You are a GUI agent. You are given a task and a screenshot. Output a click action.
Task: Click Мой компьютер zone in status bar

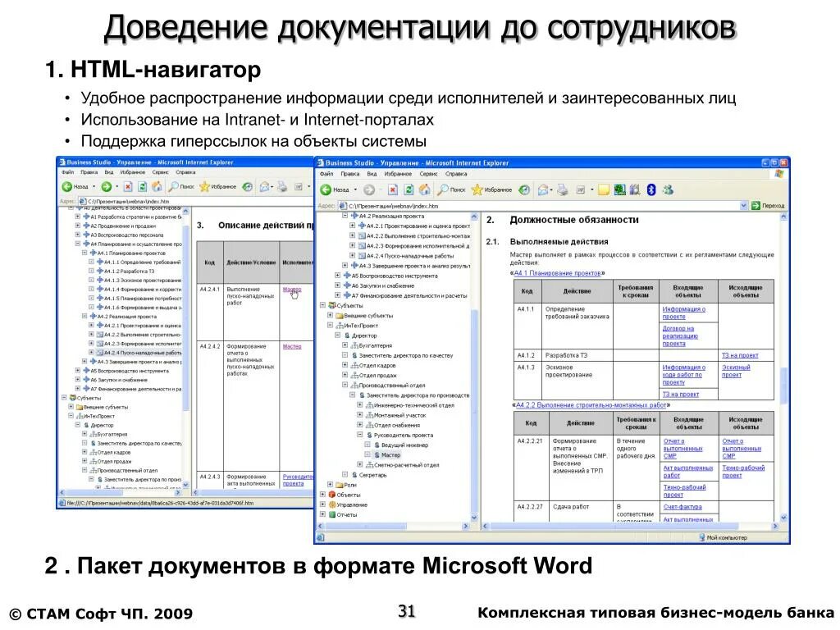[723, 537]
